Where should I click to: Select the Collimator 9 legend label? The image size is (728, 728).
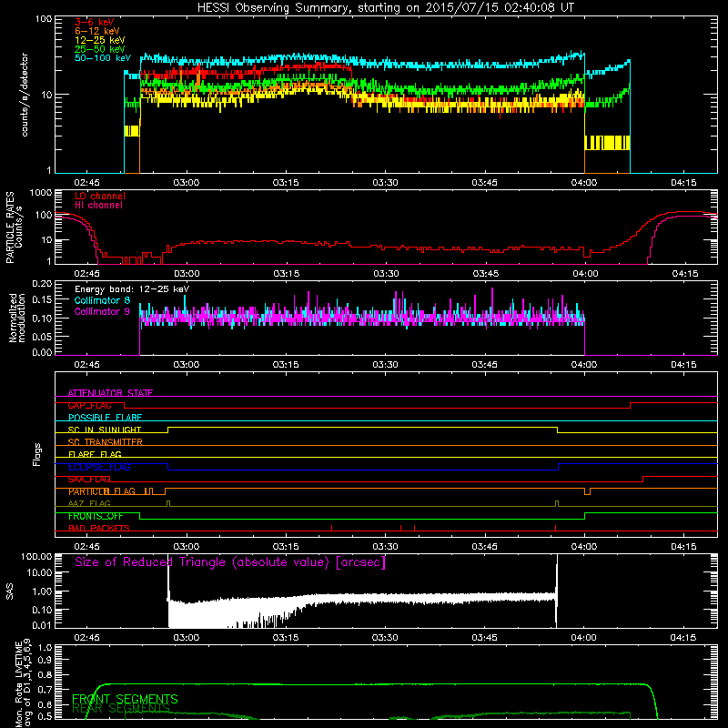click(102, 311)
